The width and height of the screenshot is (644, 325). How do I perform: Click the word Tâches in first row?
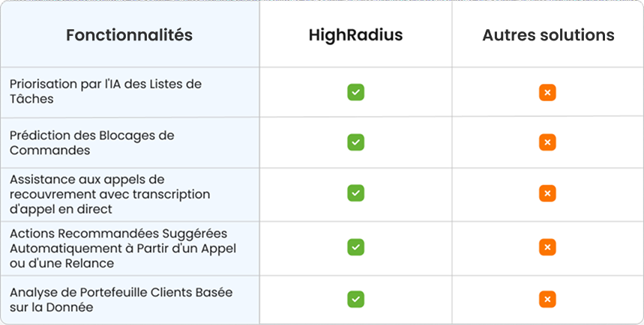[x=31, y=99]
